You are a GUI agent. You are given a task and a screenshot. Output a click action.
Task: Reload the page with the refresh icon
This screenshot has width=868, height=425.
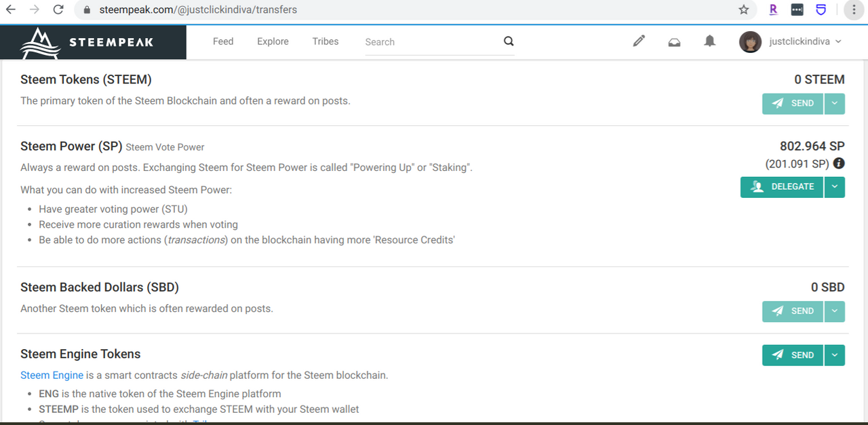58,10
